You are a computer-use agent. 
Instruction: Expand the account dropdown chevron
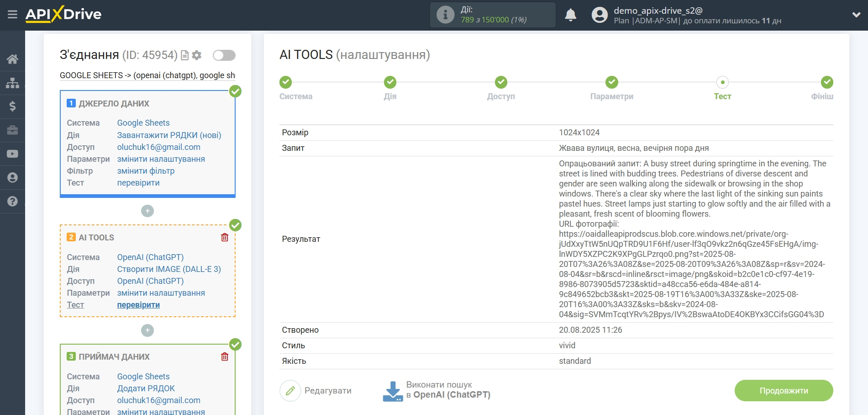click(856, 15)
